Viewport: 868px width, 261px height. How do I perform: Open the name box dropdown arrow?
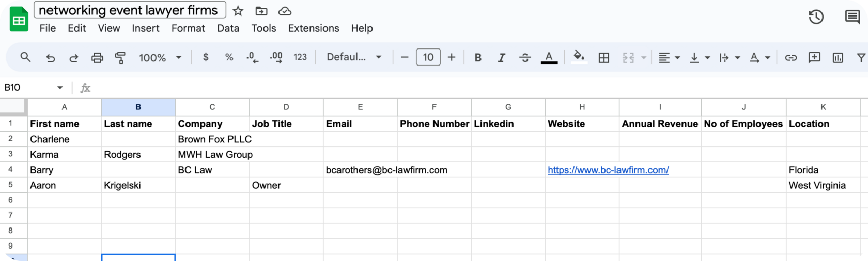(x=60, y=88)
